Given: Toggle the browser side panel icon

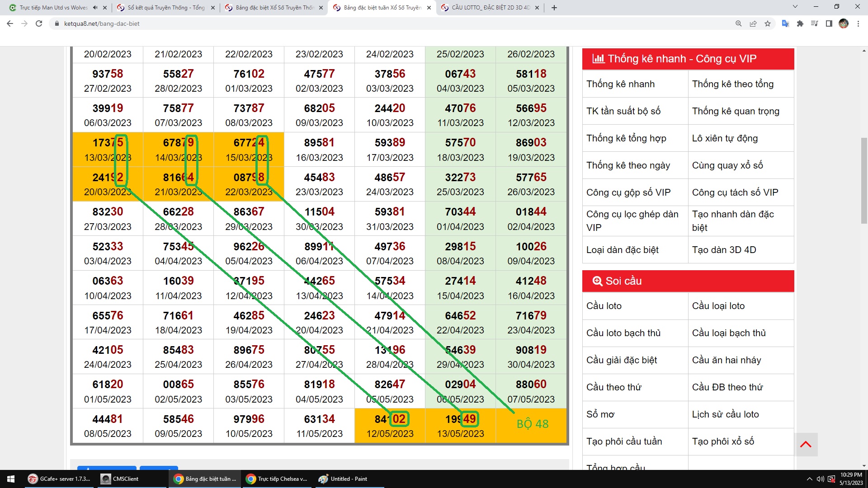Looking at the screenshot, I should [829, 23].
